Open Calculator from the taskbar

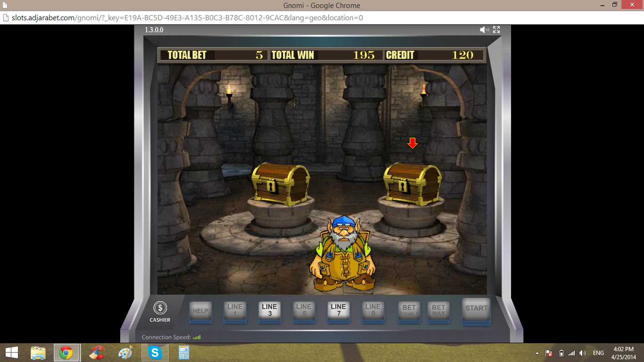pyautogui.click(x=184, y=353)
